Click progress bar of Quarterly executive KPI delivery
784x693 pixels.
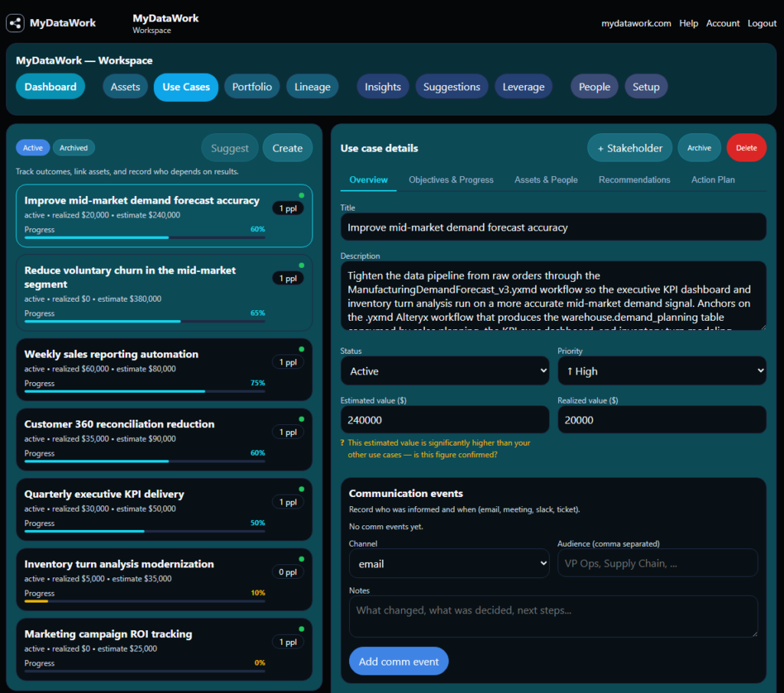[x=145, y=531]
